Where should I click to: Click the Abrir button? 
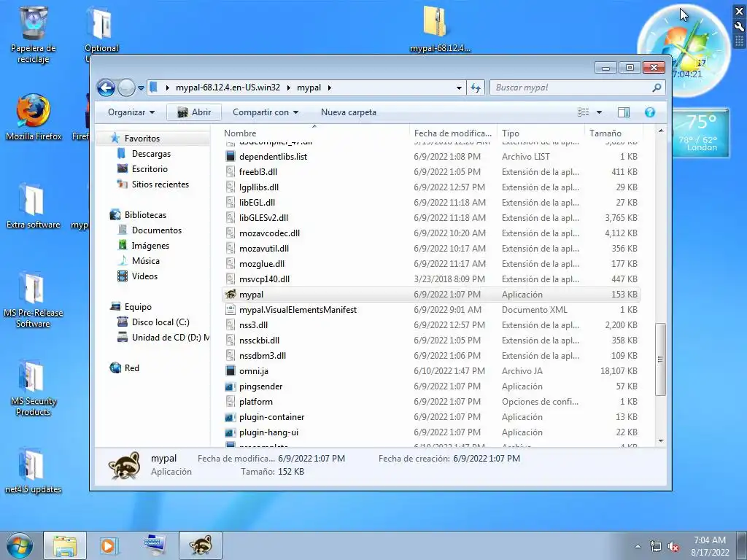tap(194, 112)
